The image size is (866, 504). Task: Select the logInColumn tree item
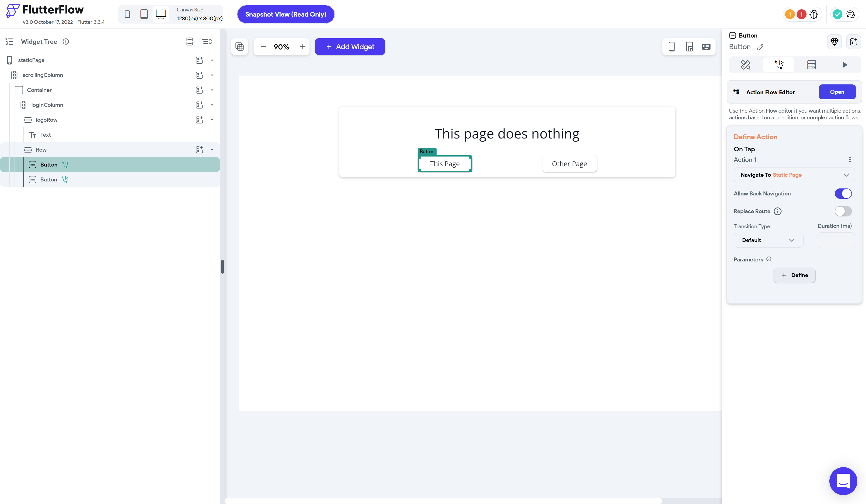pyautogui.click(x=47, y=105)
